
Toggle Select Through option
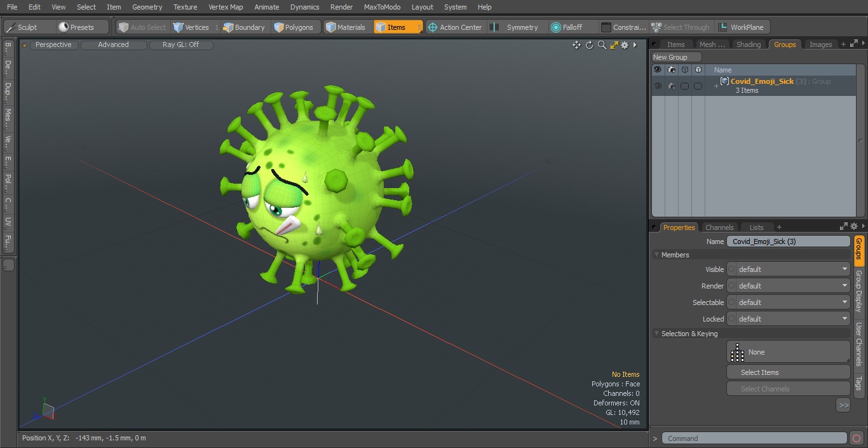681,27
